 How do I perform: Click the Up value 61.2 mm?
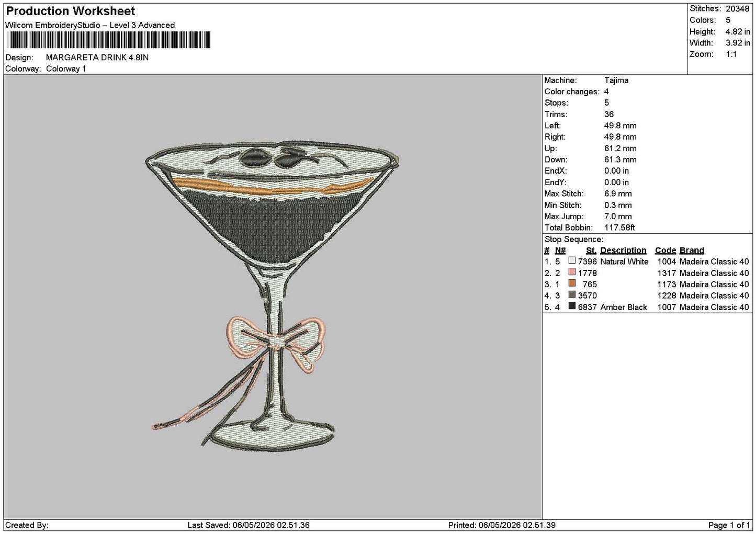coord(620,149)
